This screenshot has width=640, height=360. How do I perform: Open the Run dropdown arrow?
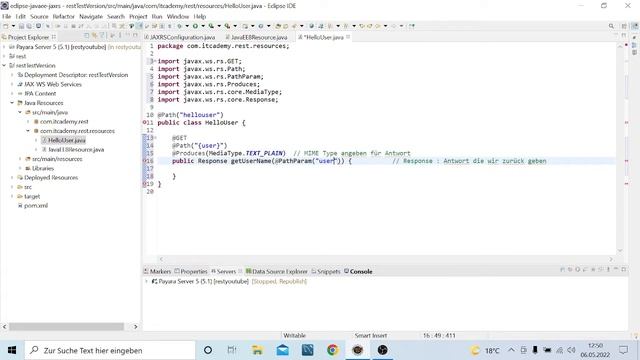point(203,26)
